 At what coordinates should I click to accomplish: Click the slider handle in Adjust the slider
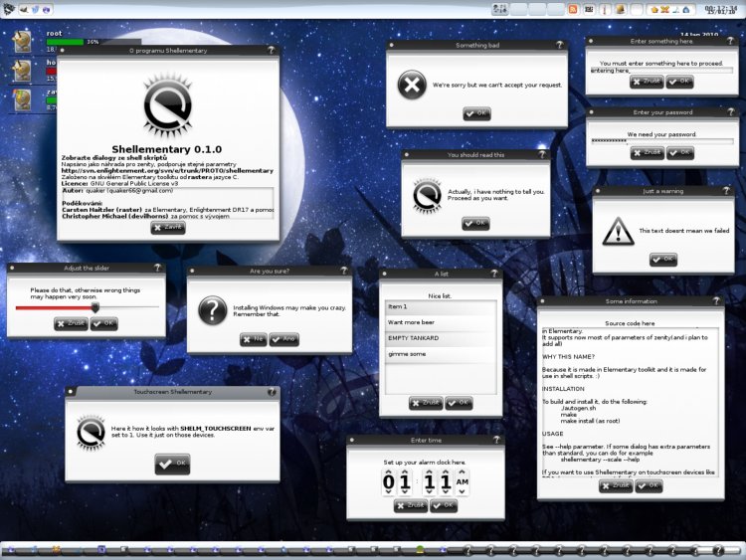(x=95, y=307)
